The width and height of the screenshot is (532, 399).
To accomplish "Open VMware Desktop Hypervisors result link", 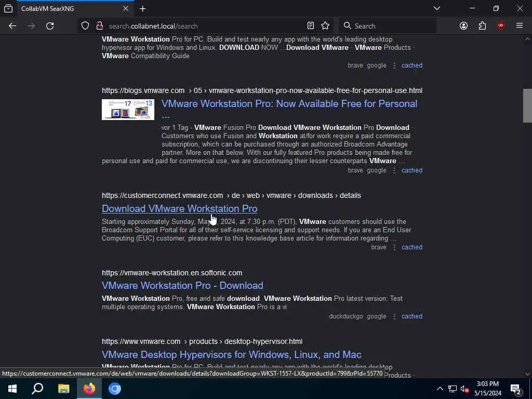I will [x=231, y=354].
